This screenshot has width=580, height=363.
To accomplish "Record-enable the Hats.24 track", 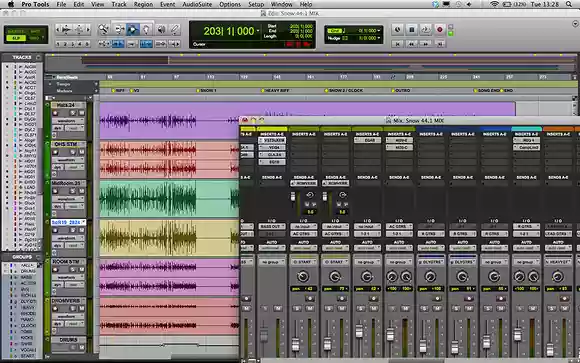I will pos(55,113).
